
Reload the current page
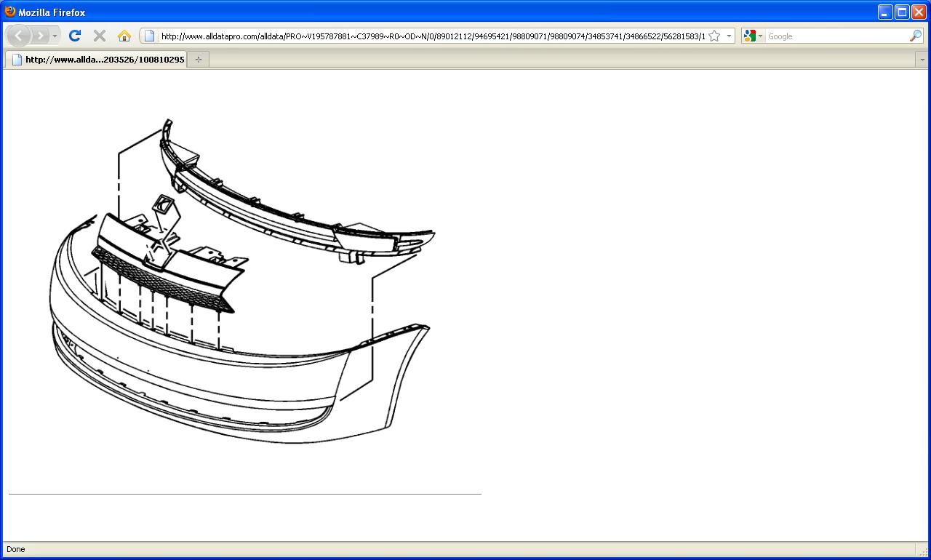click(74, 36)
